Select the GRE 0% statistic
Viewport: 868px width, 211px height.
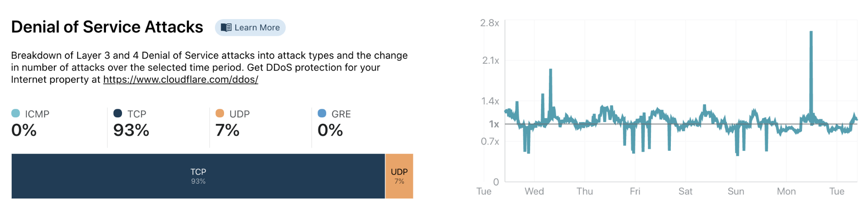coord(330,130)
